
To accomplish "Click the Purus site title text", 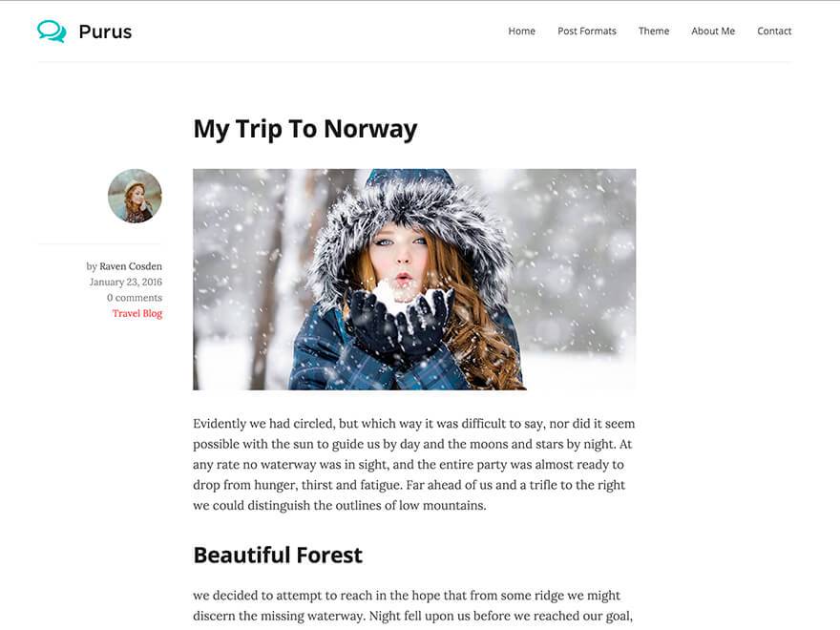I will click(105, 31).
